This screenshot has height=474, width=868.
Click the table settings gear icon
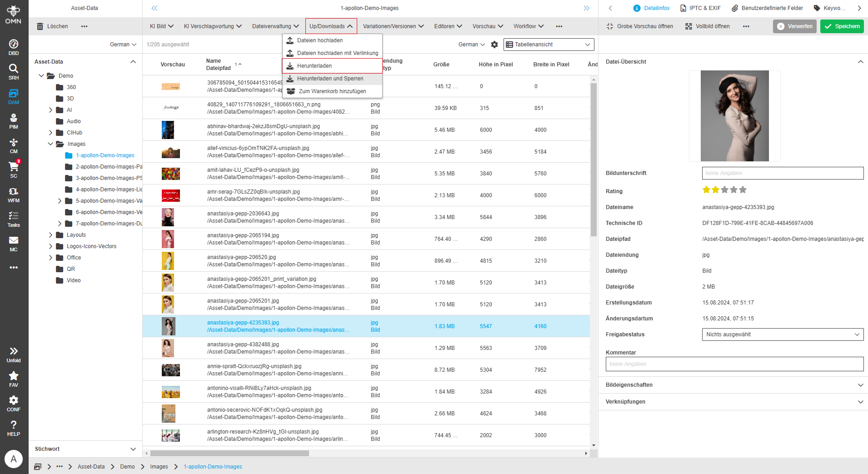[494, 45]
